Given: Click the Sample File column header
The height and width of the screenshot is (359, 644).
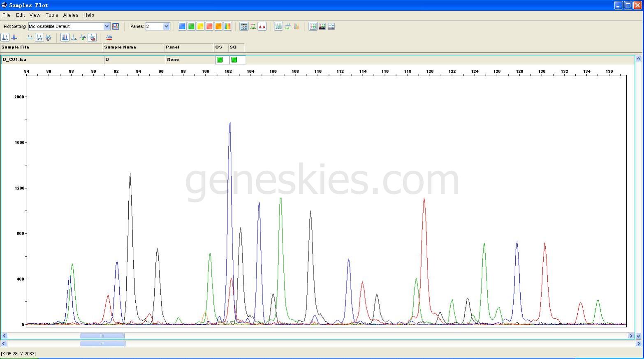Looking at the screenshot, I should tap(51, 47).
